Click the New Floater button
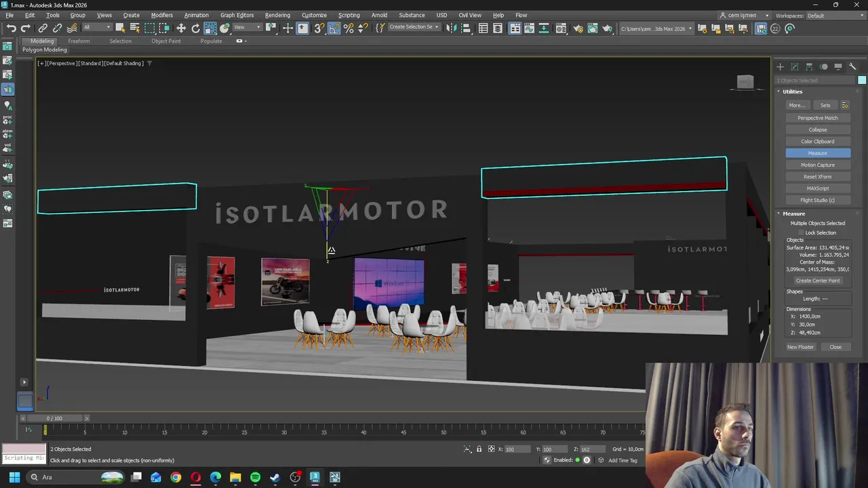Screen dimensions: 868x488 click(x=800, y=347)
